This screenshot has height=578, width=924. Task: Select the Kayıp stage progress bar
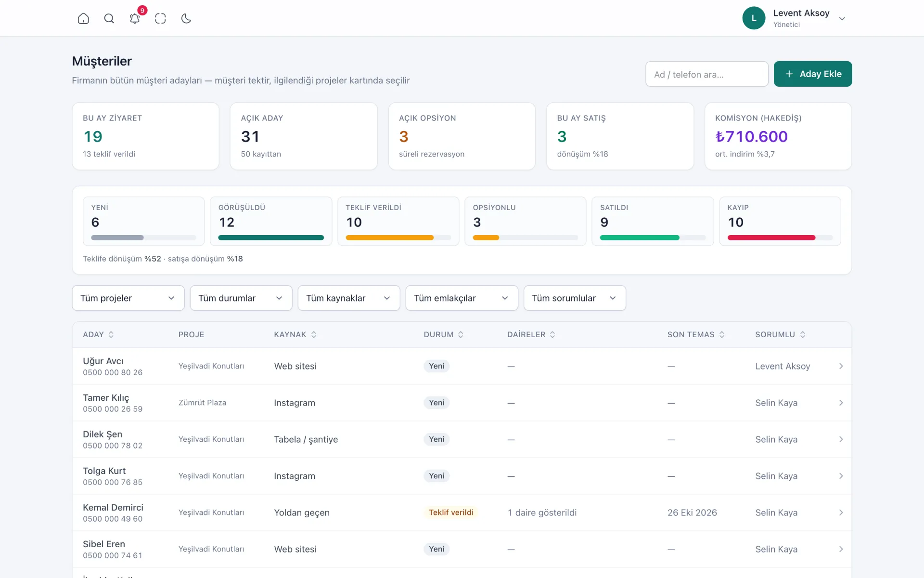click(780, 237)
